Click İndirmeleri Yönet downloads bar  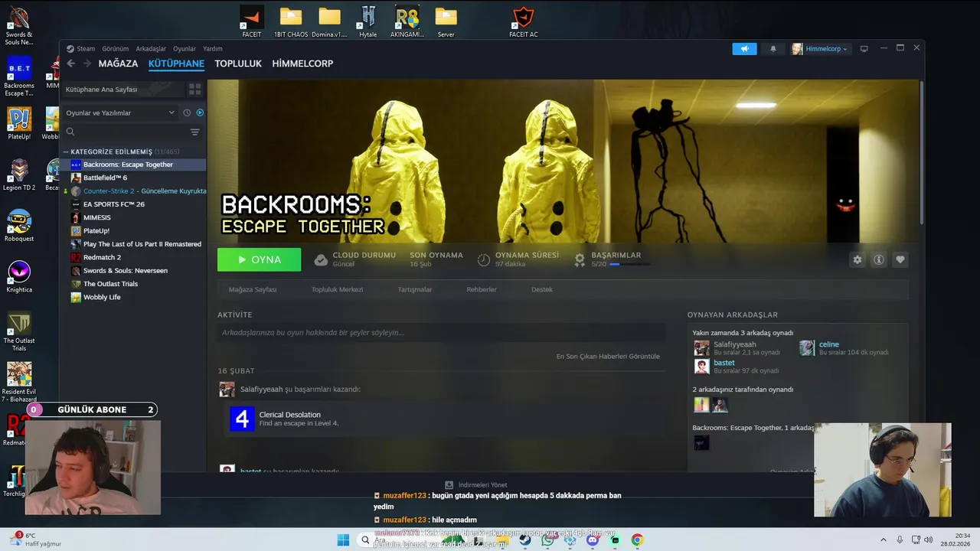click(476, 484)
